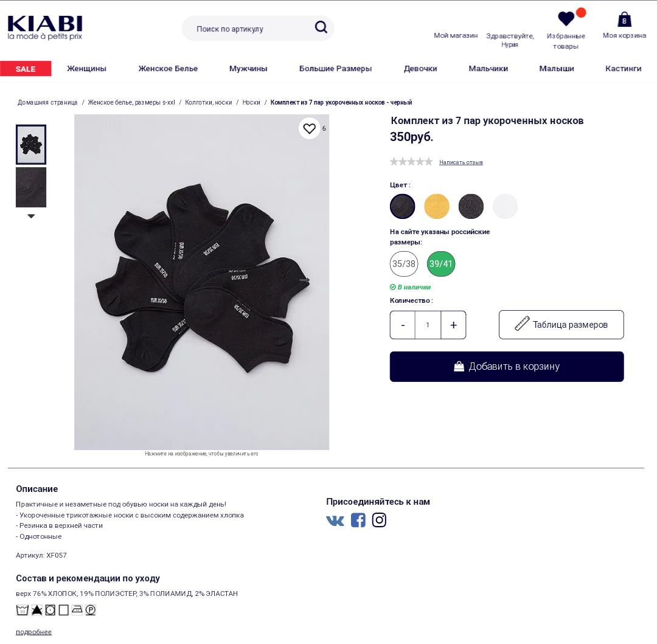This screenshot has width=657, height=644.
Task: Open Kiabi Instagram page icon
Action: click(x=379, y=520)
